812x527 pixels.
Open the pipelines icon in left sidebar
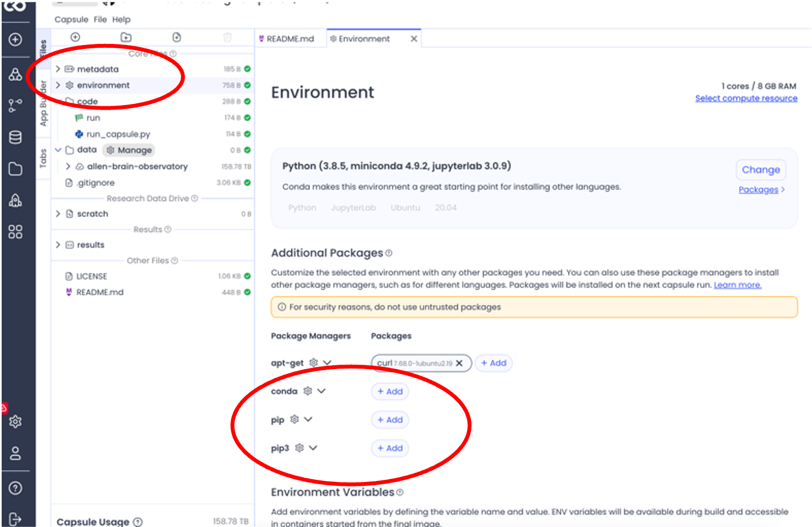[16, 105]
